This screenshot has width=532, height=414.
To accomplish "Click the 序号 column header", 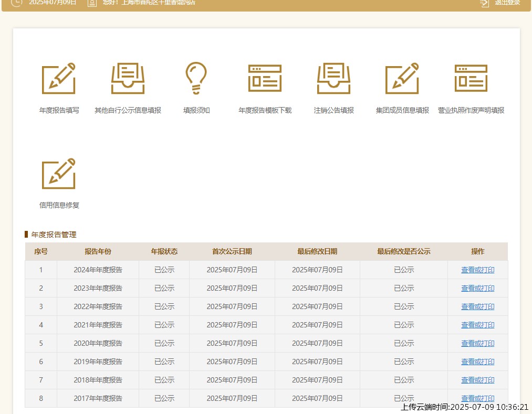I will tap(41, 251).
